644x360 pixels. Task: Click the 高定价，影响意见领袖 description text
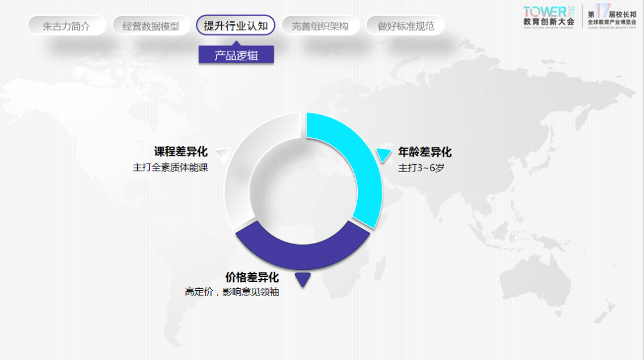(x=232, y=292)
